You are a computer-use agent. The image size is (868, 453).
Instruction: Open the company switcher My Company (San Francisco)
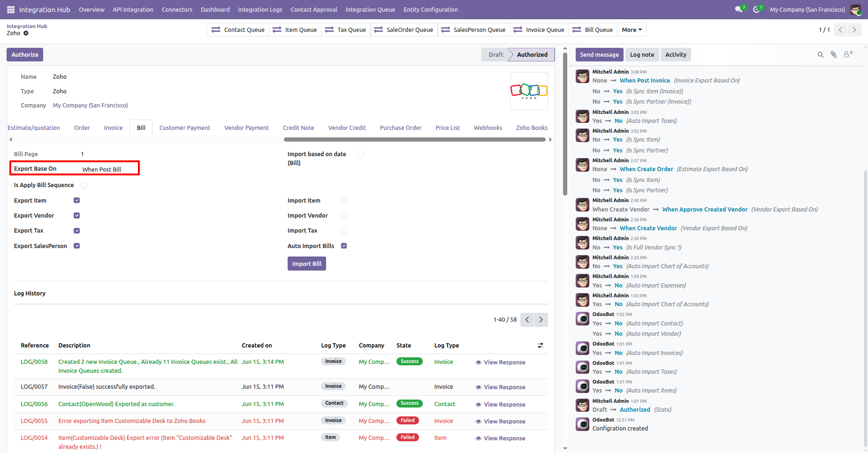[807, 9]
